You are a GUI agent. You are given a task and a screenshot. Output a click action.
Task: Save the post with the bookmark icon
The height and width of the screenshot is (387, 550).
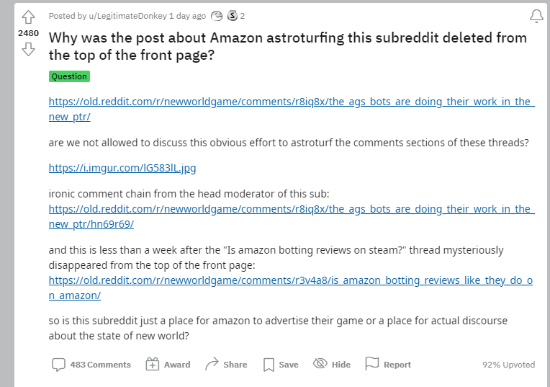[x=281, y=365]
